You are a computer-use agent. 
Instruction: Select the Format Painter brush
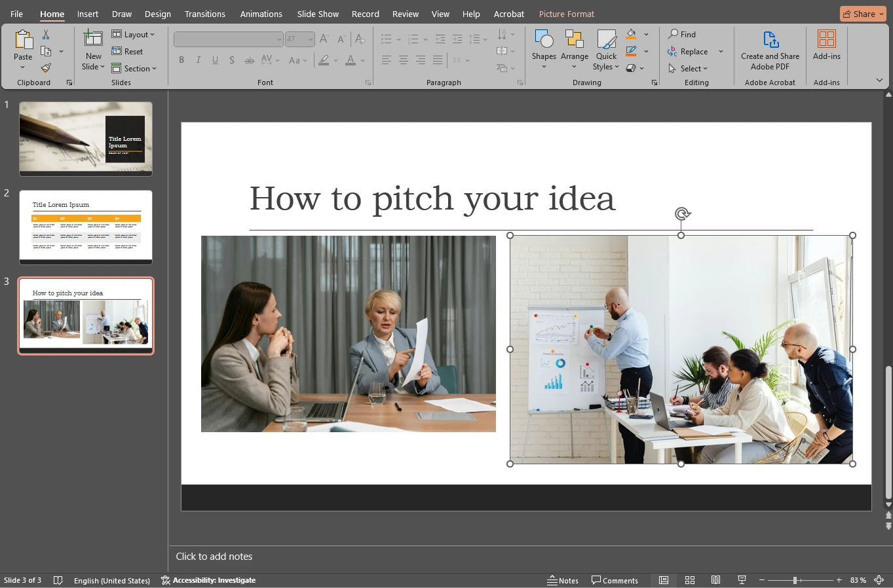46,68
